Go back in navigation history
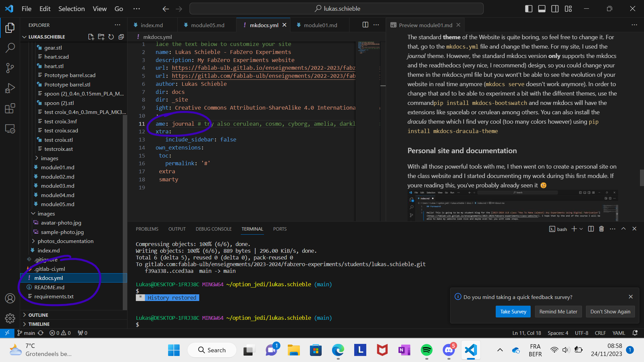The width and height of the screenshot is (644, 362). point(166,9)
